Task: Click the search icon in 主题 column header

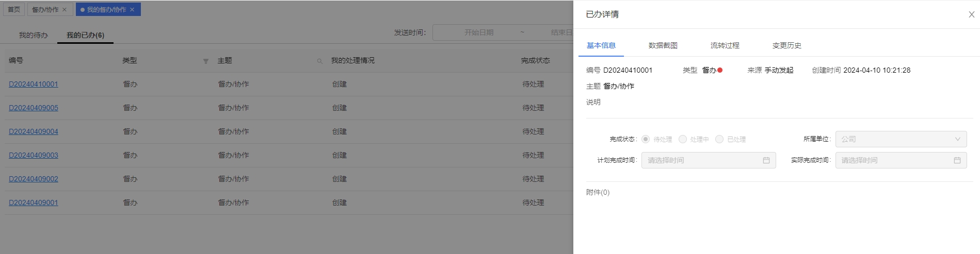Action: click(x=319, y=61)
